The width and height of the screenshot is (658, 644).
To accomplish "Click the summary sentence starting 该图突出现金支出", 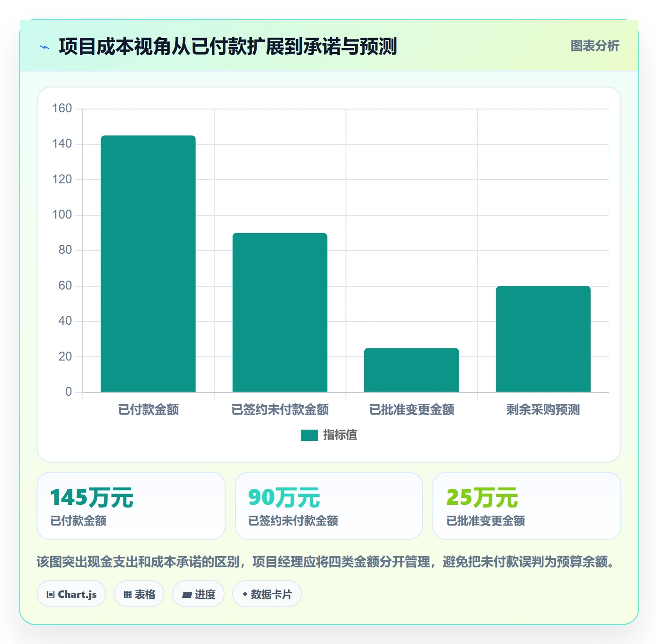I will (x=327, y=562).
